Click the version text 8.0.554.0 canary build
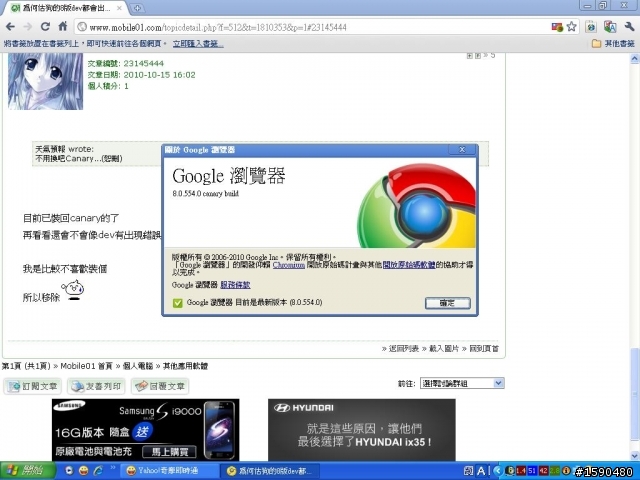Image resolution: width=640 pixels, height=480 pixels. click(205, 193)
